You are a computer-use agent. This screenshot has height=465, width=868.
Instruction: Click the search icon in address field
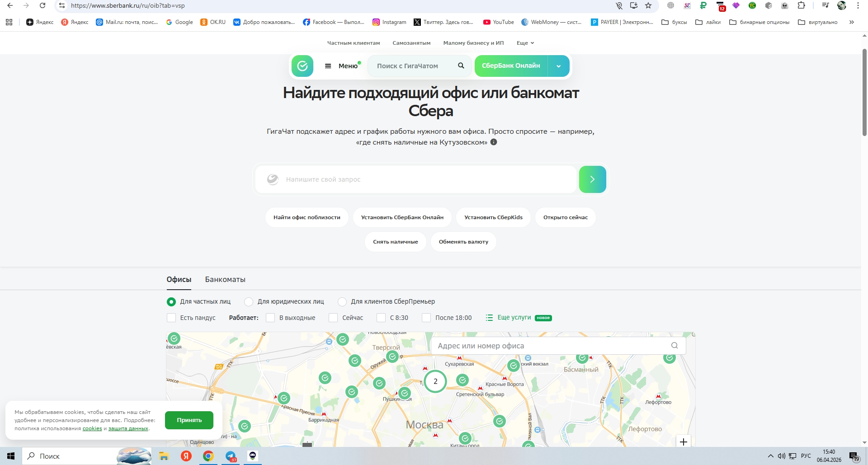[674, 346]
